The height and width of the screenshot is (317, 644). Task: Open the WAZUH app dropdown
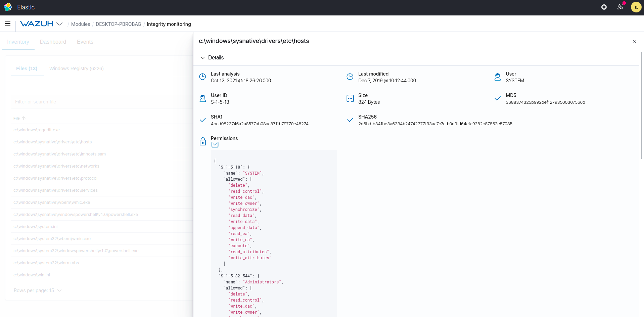59,24
